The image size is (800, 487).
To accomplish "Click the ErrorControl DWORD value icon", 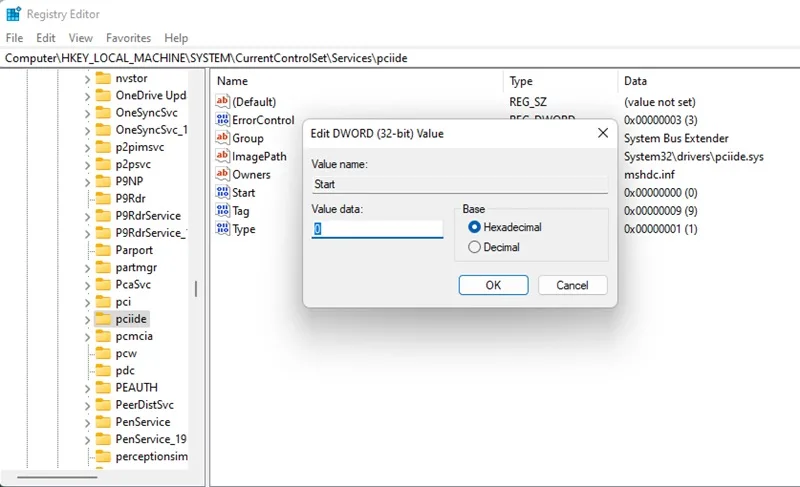I will [x=222, y=119].
